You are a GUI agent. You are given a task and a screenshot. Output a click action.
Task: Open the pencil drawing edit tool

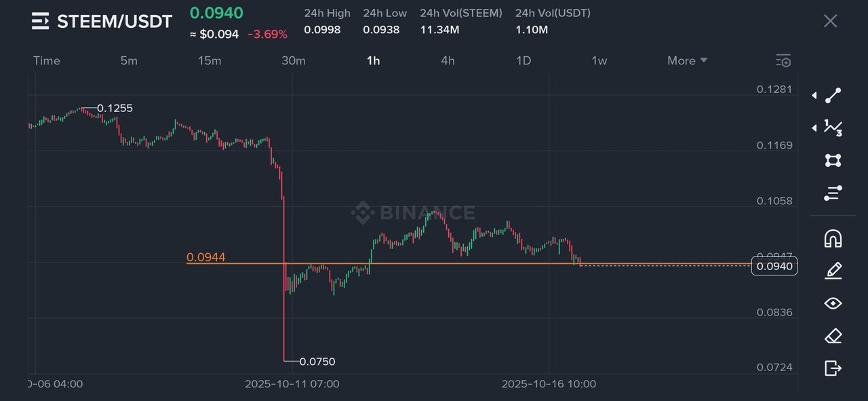[833, 271]
